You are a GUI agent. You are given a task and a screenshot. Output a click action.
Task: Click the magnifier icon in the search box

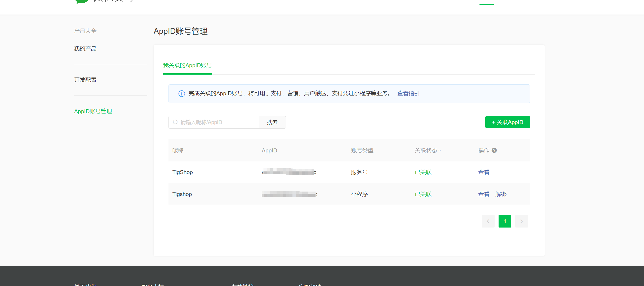click(x=175, y=122)
